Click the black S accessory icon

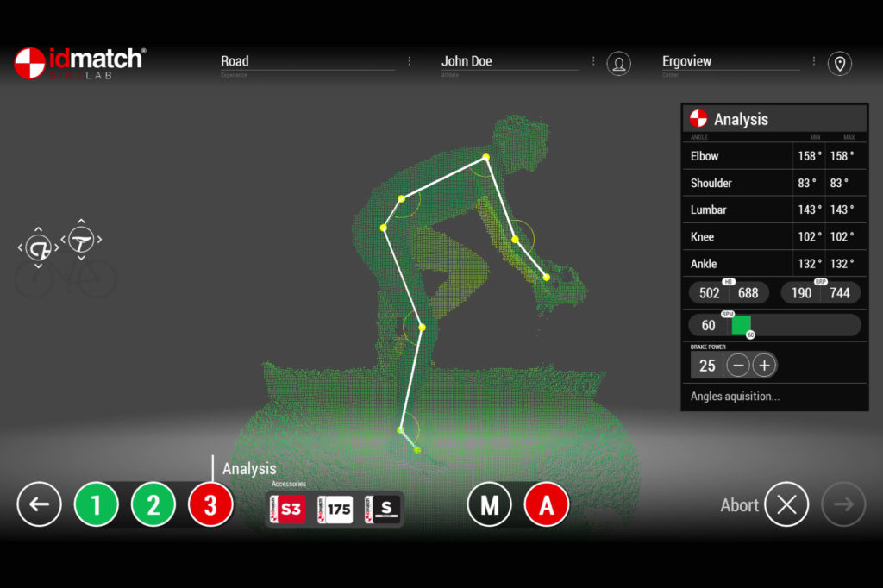pyautogui.click(x=382, y=510)
